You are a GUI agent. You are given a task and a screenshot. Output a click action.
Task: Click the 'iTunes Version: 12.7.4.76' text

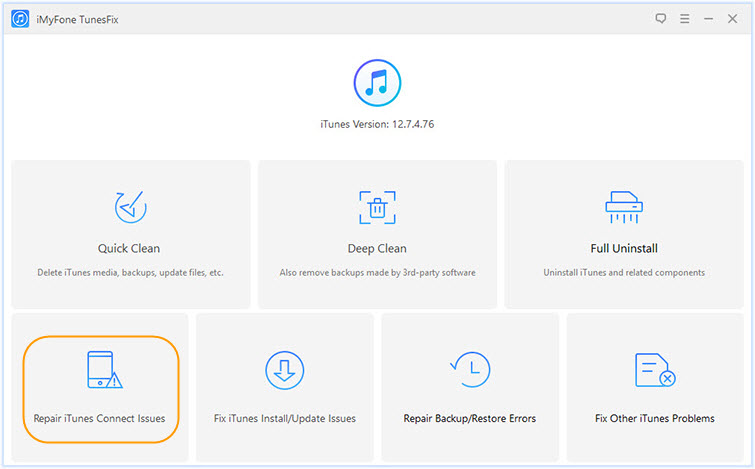click(x=377, y=124)
